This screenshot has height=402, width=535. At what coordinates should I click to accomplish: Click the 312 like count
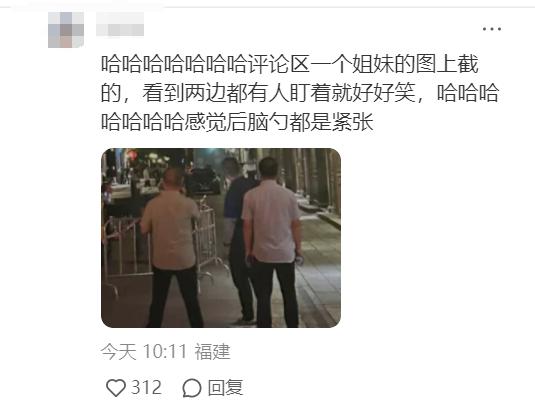coord(146,388)
